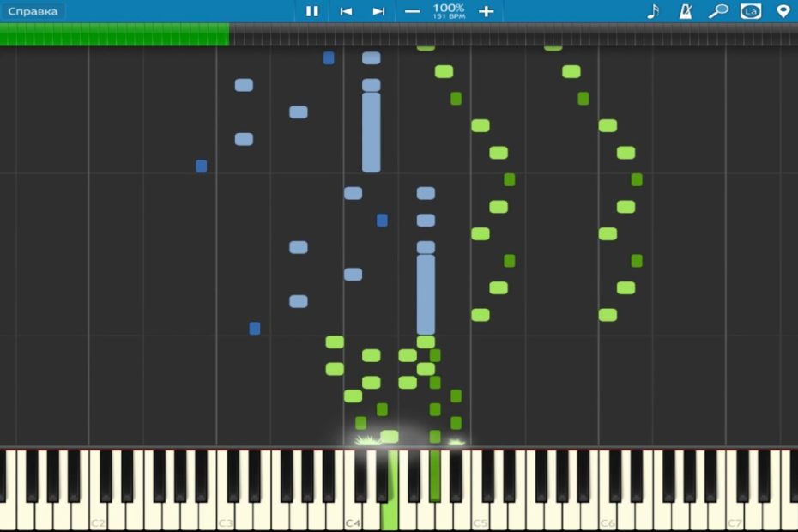Click the bookmark marker pin icon
This screenshot has height=532, width=798.
click(x=783, y=11)
